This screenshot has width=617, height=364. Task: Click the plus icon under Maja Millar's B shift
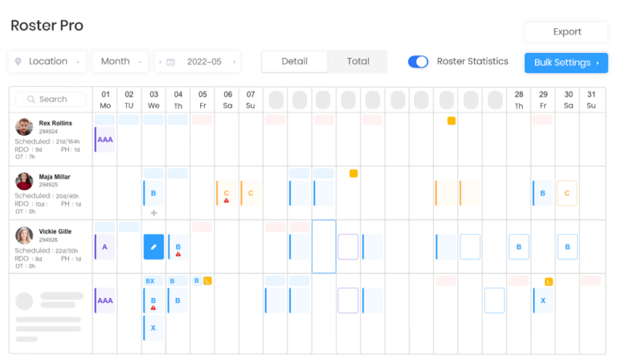153,213
